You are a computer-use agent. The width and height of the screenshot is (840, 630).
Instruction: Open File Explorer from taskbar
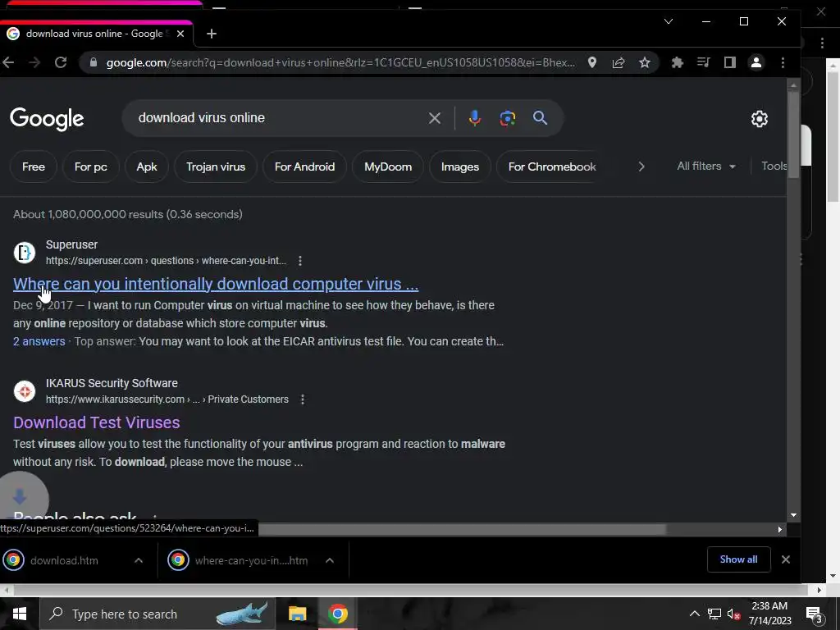[x=297, y=614]
